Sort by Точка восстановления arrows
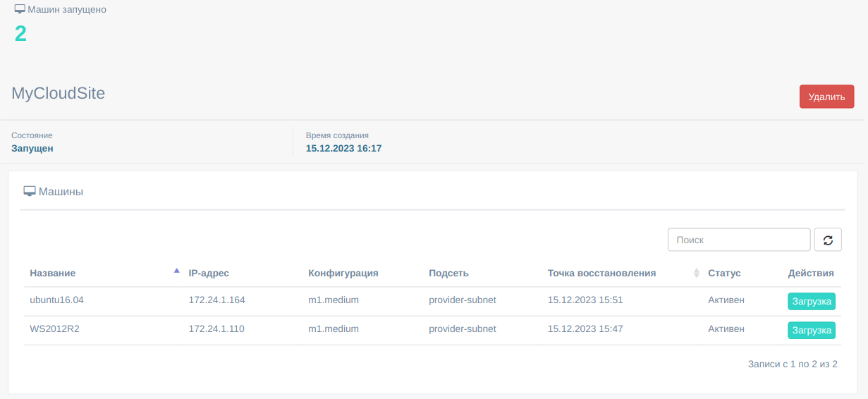 click(x=697, y=273)
